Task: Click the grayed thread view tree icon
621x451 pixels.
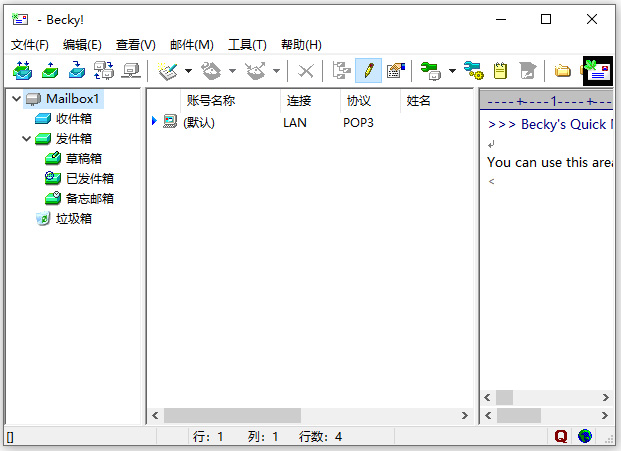Action: [341, 71]
